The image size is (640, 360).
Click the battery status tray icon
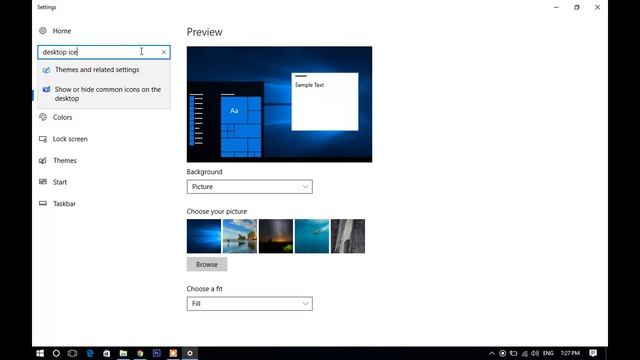[513, 353]
